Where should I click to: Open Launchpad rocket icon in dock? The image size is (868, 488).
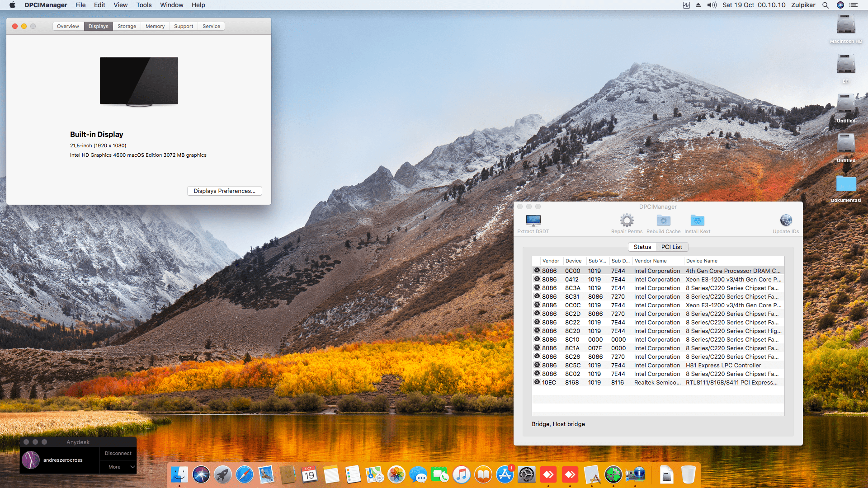(223, 475)
